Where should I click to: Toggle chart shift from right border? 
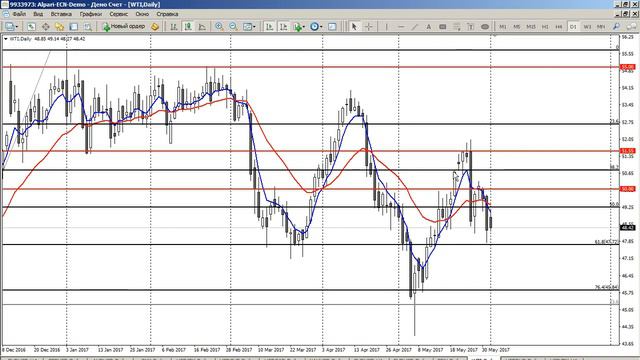(x=283, y=27)
